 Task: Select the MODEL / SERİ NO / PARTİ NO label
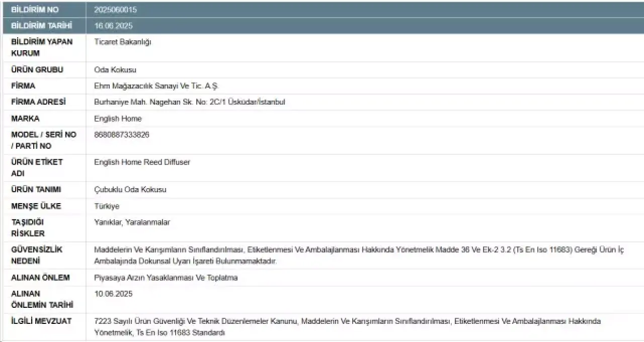pyautogui.click(x=44, y=140)
